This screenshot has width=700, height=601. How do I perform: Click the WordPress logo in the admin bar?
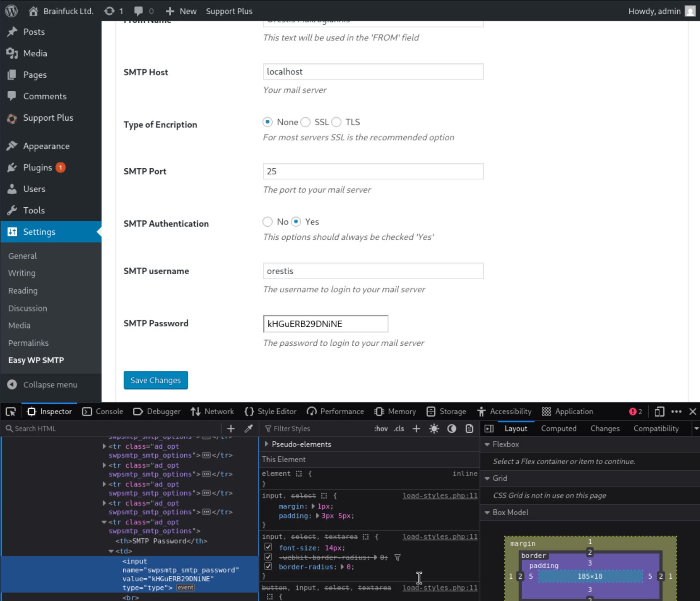[11, 11]
